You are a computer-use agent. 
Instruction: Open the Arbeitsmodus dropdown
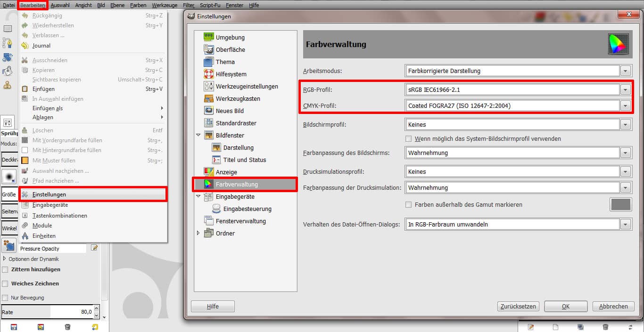pos(626,71)
